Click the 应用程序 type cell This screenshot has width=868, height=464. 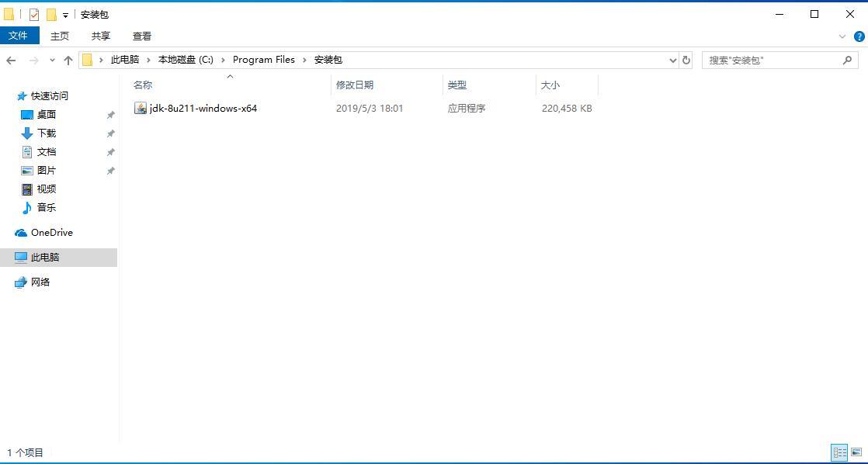click(467, 109)
